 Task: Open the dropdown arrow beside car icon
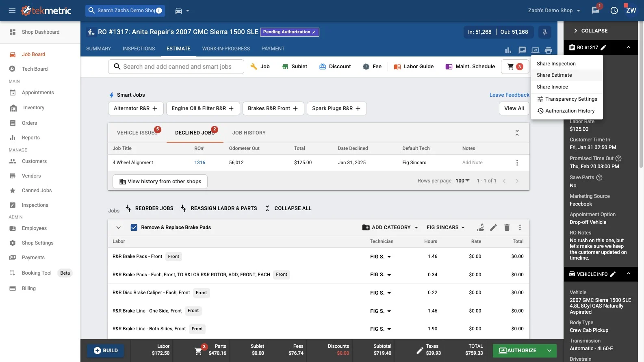(x=188, y=11)
